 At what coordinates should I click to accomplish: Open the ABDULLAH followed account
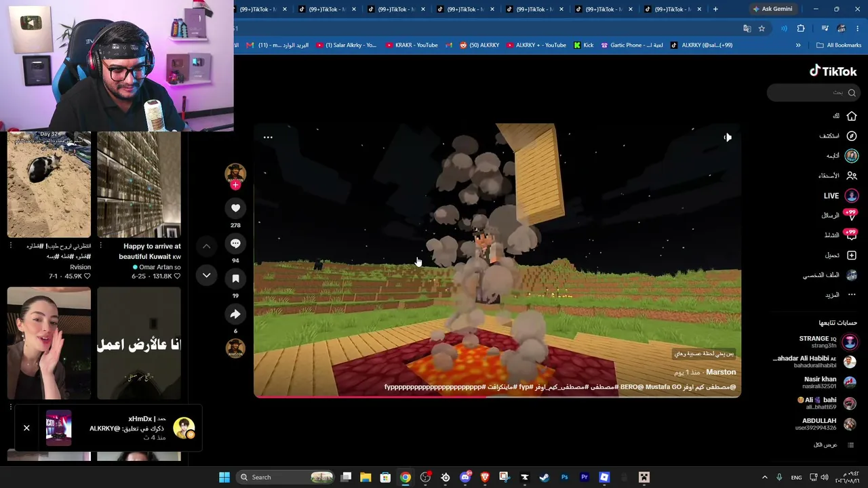(826, 424)
